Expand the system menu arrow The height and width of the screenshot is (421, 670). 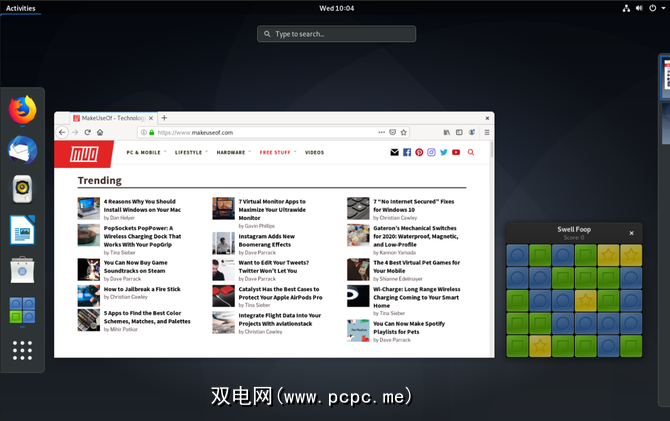click(664, 8)
